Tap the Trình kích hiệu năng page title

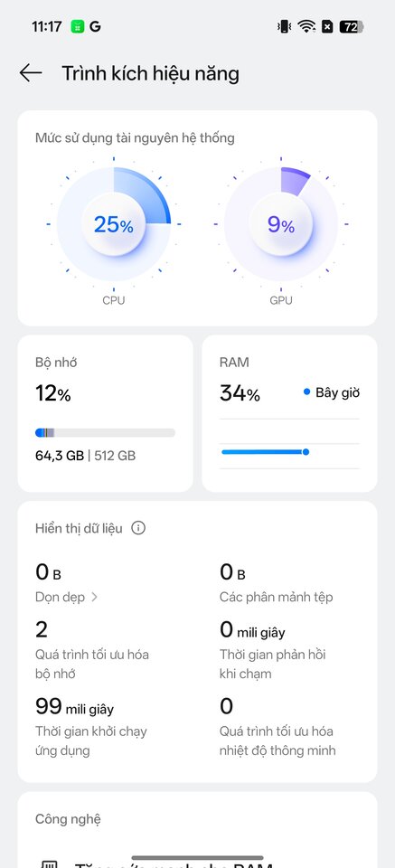tap(150, 73)
